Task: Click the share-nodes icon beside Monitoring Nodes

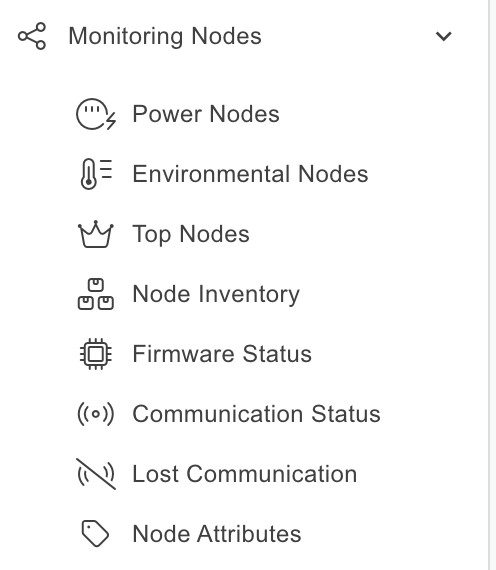Action: click(x=32, y=36)
